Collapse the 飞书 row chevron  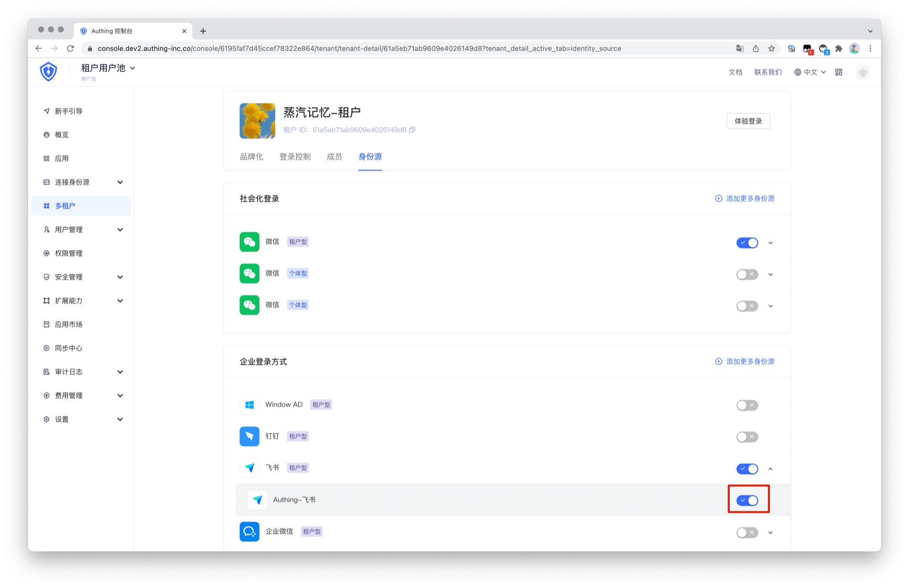coord(770,469)
